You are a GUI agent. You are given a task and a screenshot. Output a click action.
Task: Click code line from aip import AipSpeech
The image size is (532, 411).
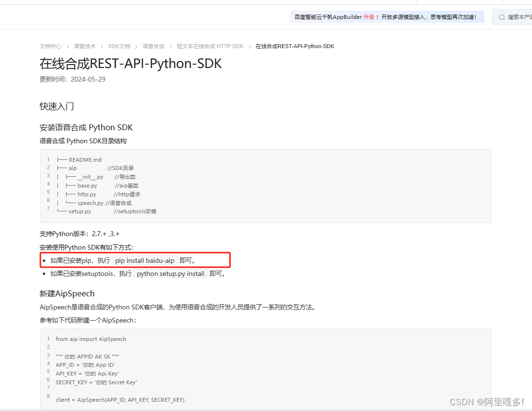(x=91, y=339)
